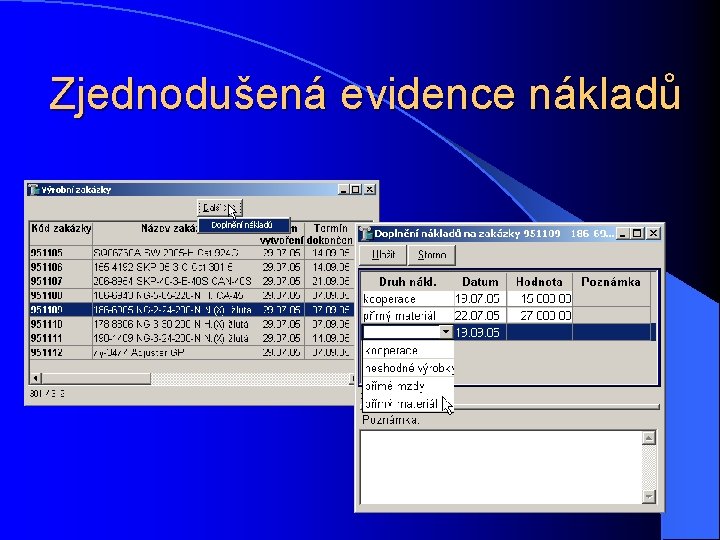The height and width of the screenshot is (540, 720).
Task: Select přímé mzdy in the dropdown list
Action: pyautogui.click(x=408, y=386)
